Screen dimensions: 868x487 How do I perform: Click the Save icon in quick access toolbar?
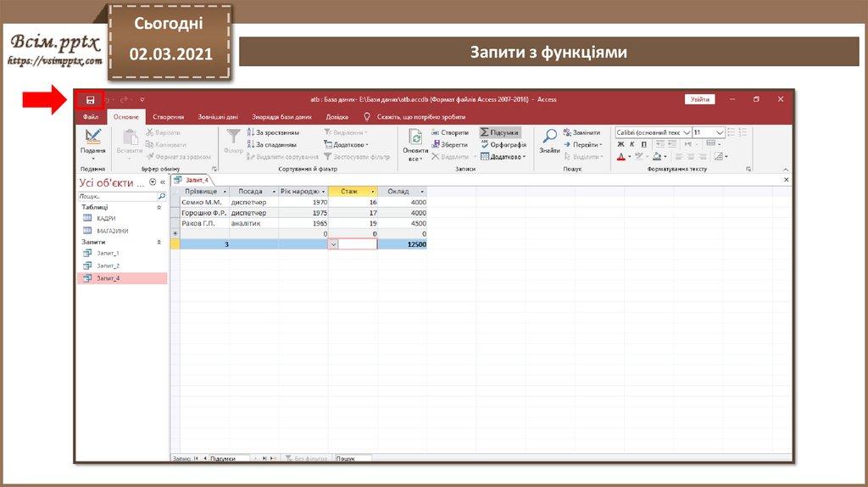pyautogui.click(x=90, y=100)
